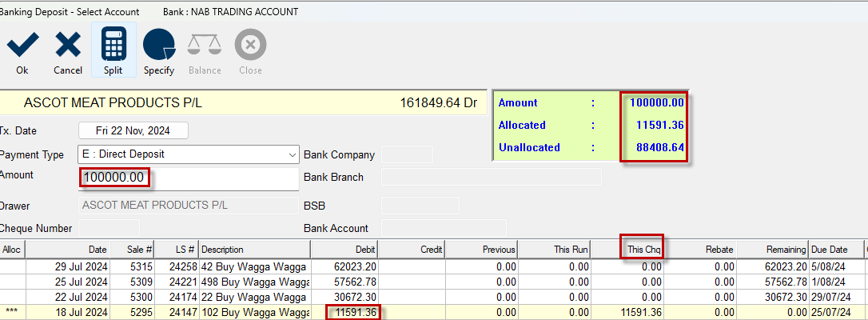The image size is (868, 320).
Task: Click the Previous column header
Action: [482, 250]
